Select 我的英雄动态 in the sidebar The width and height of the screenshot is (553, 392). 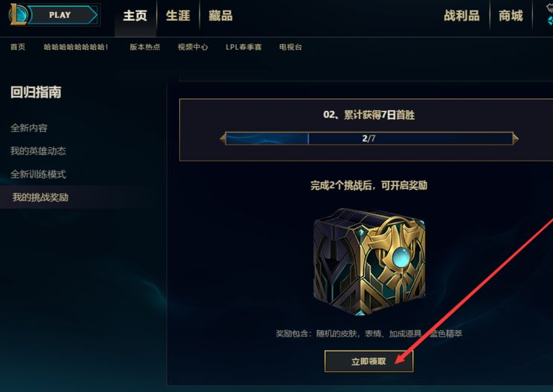click(x=38, y=151)
